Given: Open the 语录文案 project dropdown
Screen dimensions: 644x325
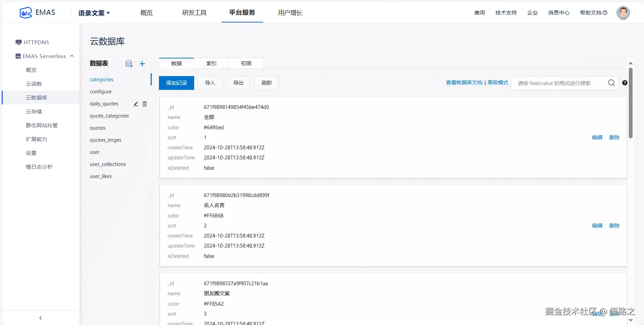Looking at the screenshot, I should 94,13.
